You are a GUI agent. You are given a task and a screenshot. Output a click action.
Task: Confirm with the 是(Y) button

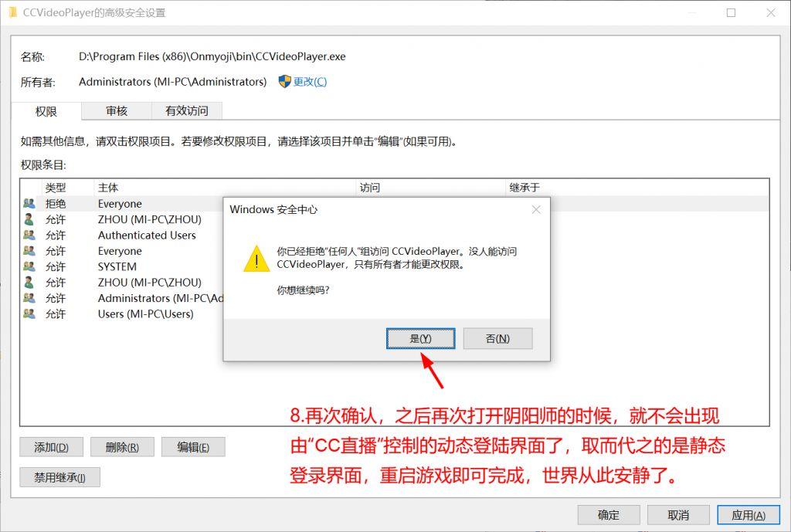[421, 338]
